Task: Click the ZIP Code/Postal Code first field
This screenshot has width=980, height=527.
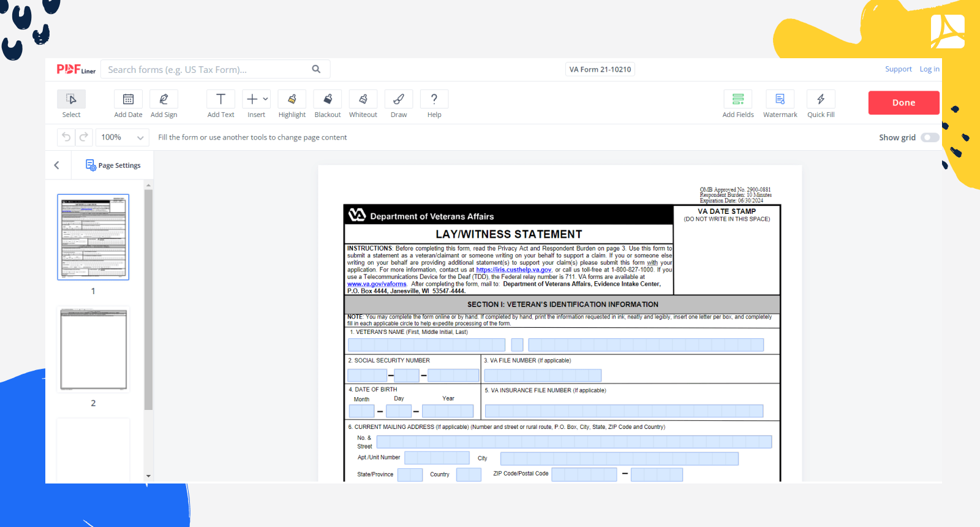Action: click(x=584, y=474)
